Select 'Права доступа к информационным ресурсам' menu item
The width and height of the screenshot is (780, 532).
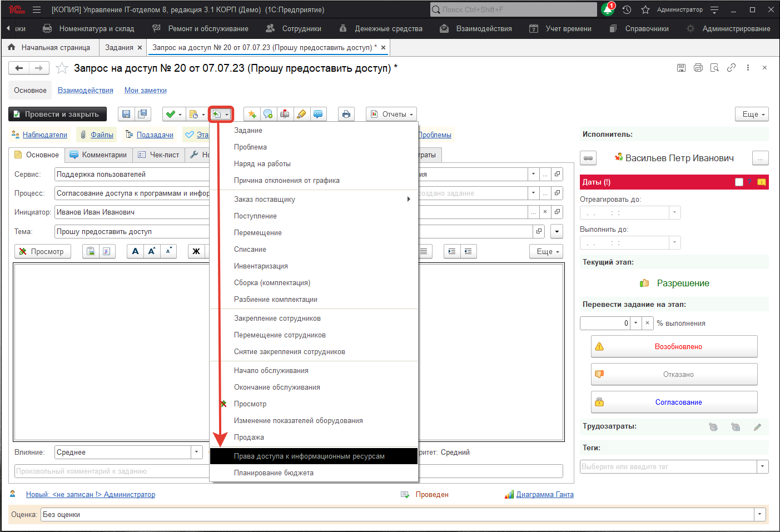coord(309,456)
